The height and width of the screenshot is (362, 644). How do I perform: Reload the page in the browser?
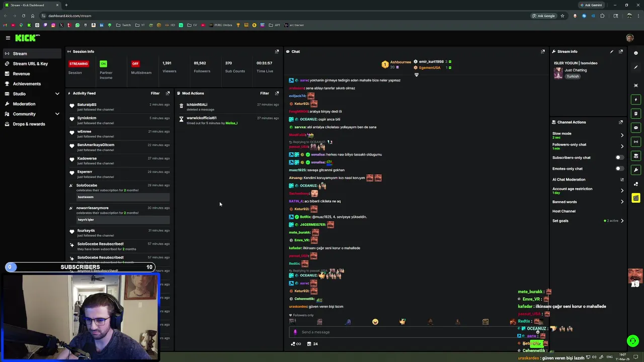coord(23,16)
